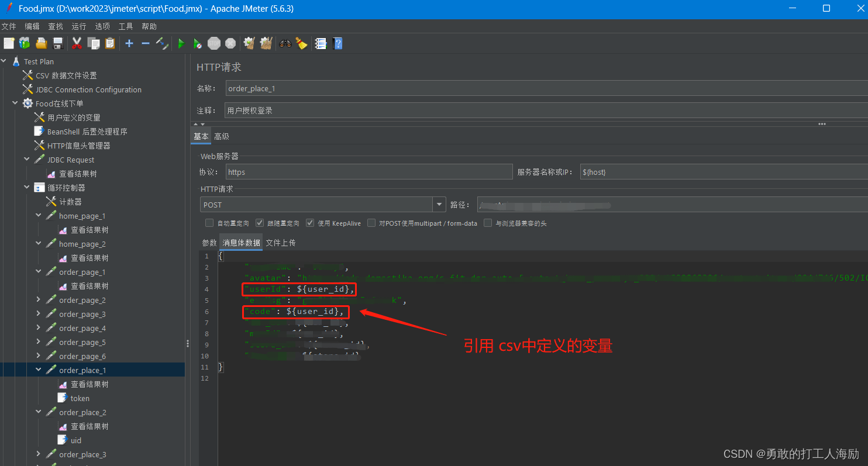This screenshot has height=466, width=868.
Task: Select the uid extractor node
Action: 70,440
